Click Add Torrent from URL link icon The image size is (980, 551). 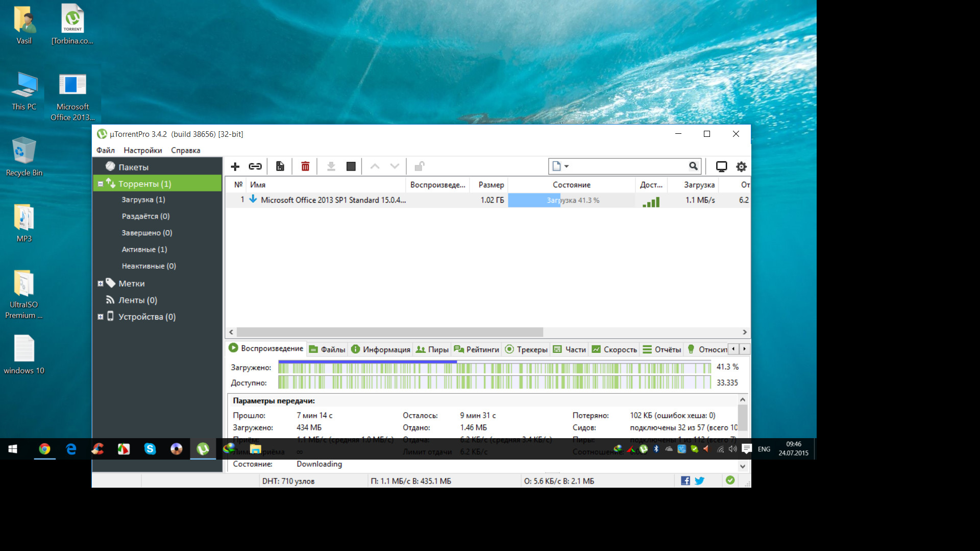click(x=255, y=166)
